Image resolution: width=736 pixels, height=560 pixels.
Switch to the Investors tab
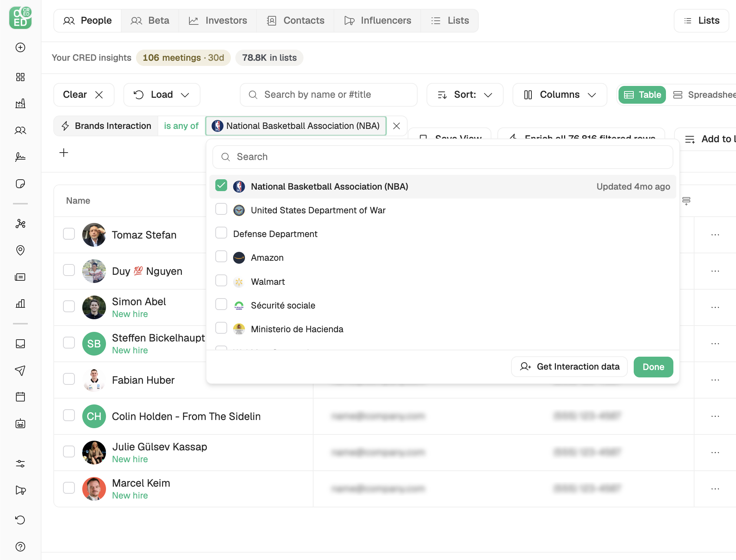(218, 21)
